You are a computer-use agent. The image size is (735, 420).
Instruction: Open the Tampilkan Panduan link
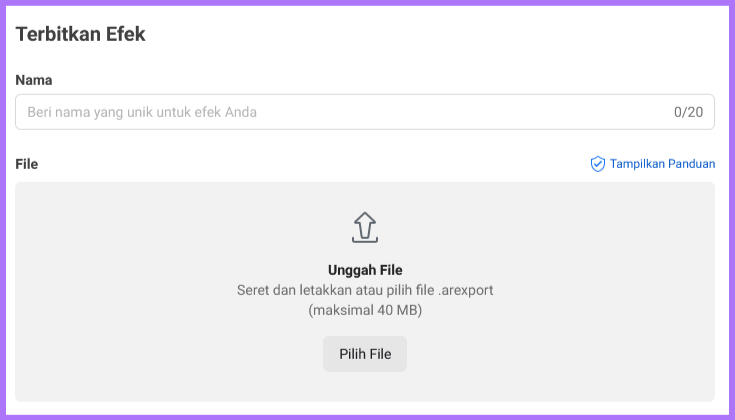tap(652, 164)
